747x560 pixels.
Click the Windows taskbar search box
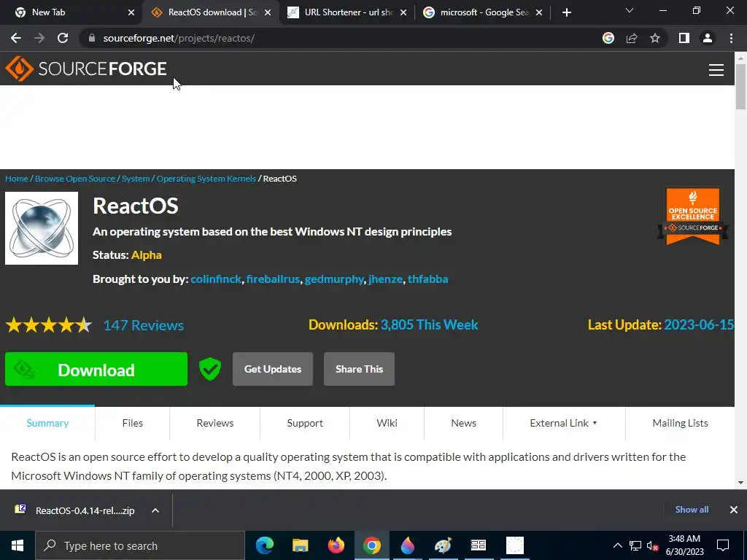[x=140, y=545]
